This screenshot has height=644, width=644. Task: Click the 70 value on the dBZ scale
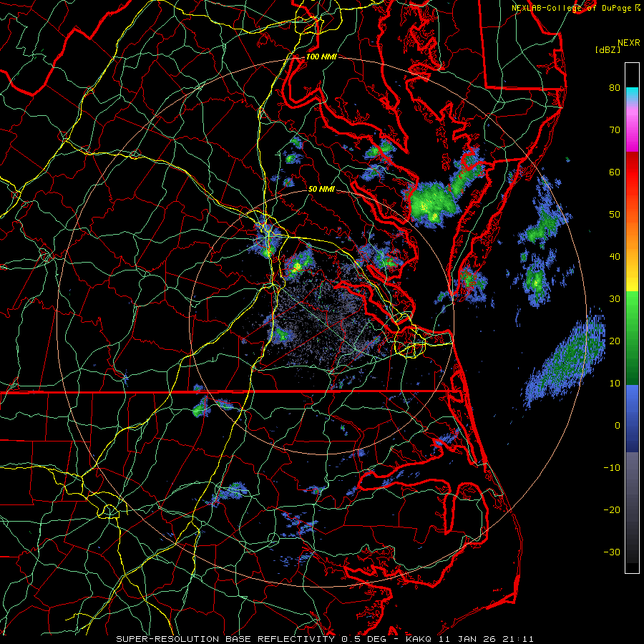[615, 130]
